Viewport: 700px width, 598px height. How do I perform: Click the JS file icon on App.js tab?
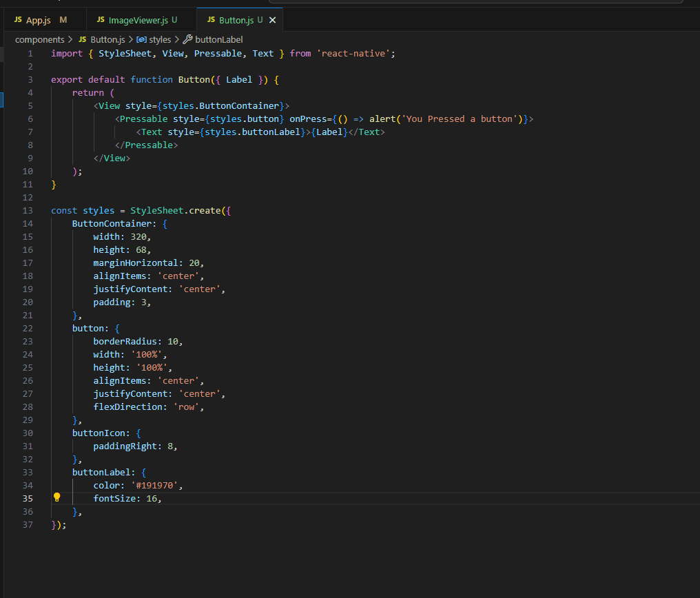pos(18,20)
